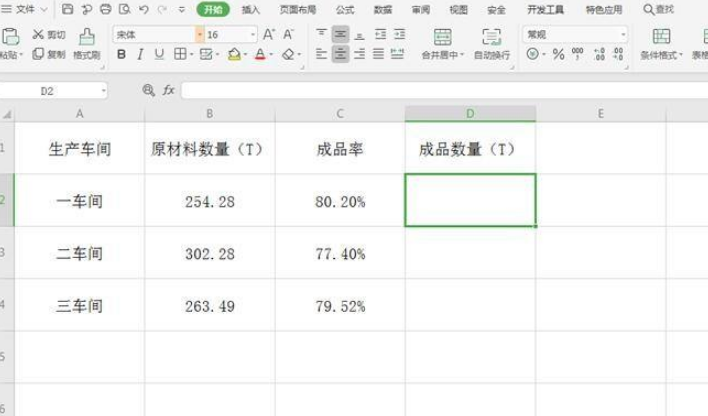Screen dimensions: 708x416
Task: Copy selection with the 复制 button
Action: pos(49,54)
